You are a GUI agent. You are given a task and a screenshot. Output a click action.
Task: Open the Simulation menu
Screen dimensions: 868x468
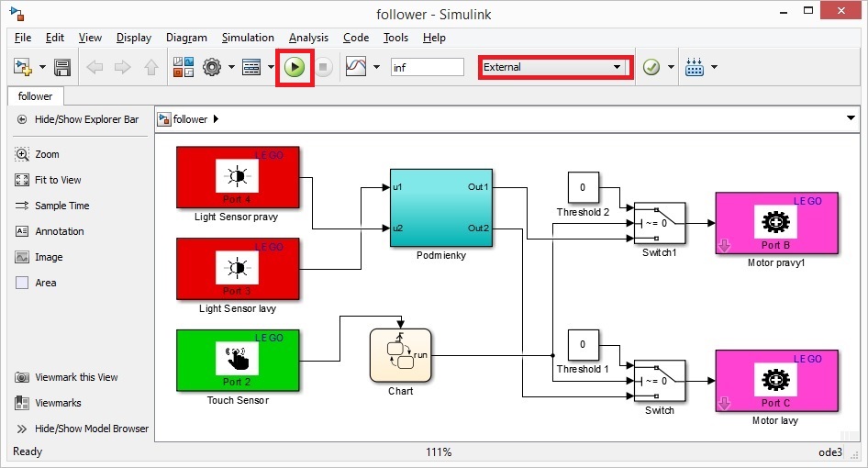coord(248,37)
